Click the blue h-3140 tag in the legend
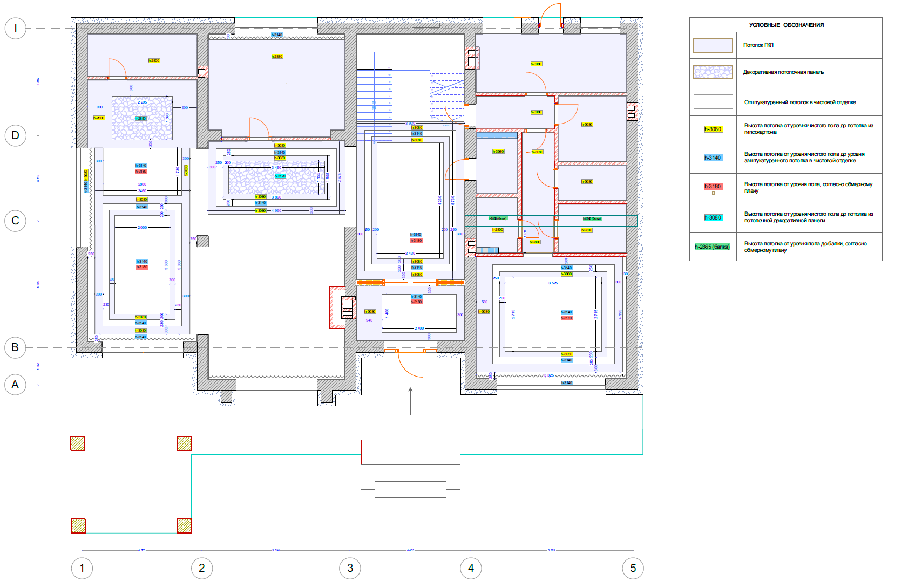This screenshot has height=588, width=915. click(x=713, y=158)
